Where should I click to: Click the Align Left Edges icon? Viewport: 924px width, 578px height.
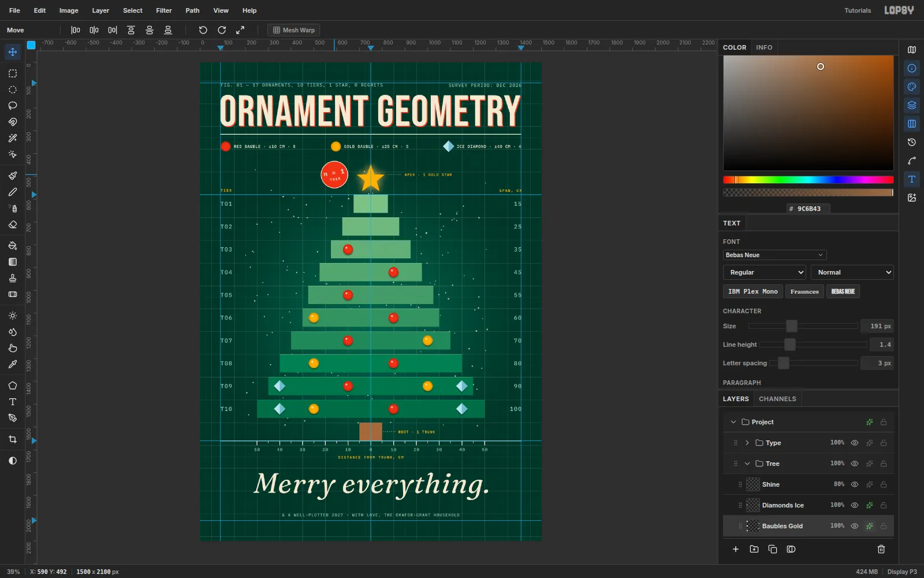pyautogui.click(x=76, y=30)
